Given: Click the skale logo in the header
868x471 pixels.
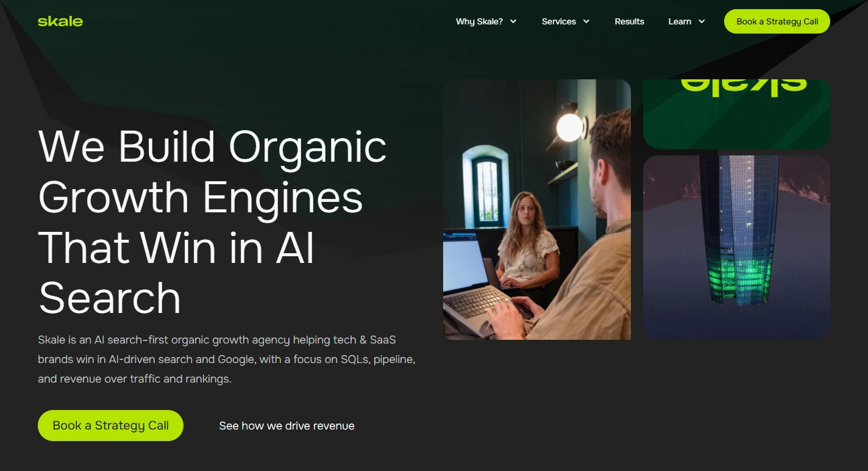Looking at the screenshot, I should pos(60,21).
